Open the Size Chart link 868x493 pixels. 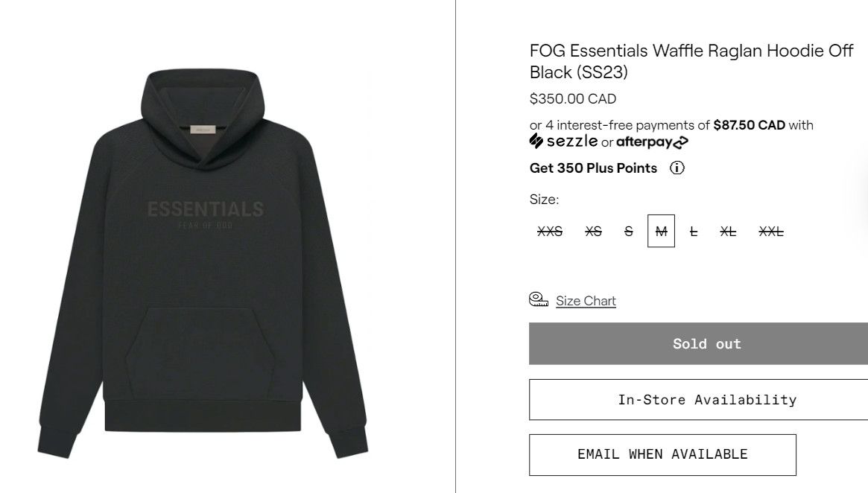[586, 300]
